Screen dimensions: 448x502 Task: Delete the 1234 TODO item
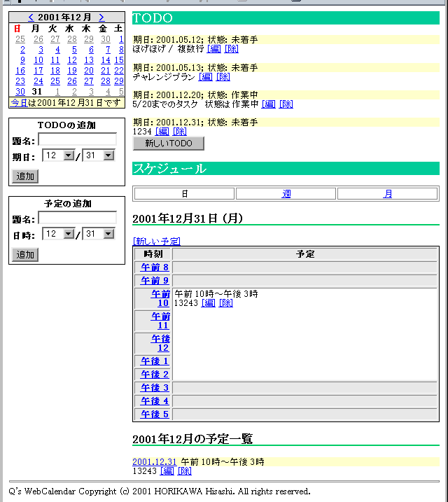tap(180, 132)
